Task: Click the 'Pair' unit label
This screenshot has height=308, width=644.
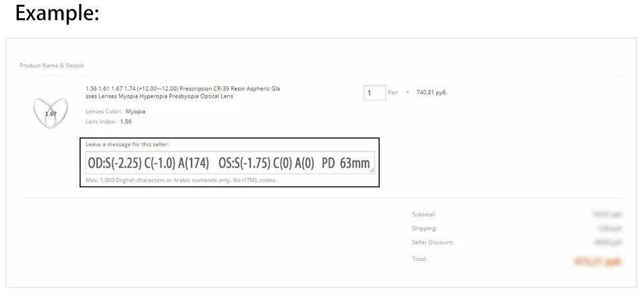Action: [x=393, y=92]
